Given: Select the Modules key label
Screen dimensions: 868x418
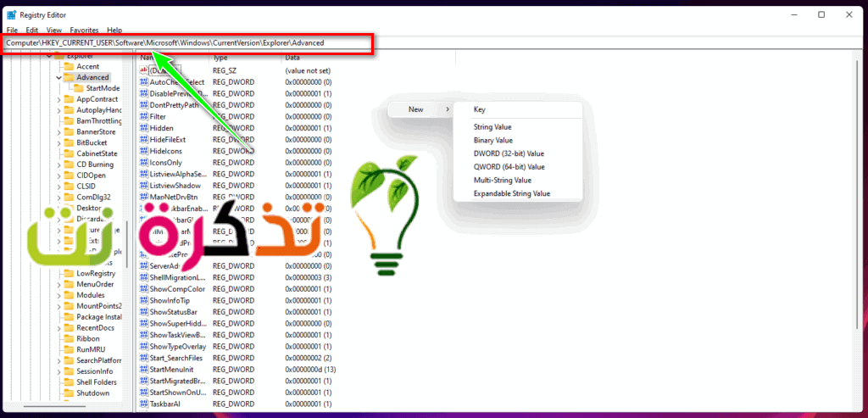Looking at the screenshot, I should click(91, 295).
